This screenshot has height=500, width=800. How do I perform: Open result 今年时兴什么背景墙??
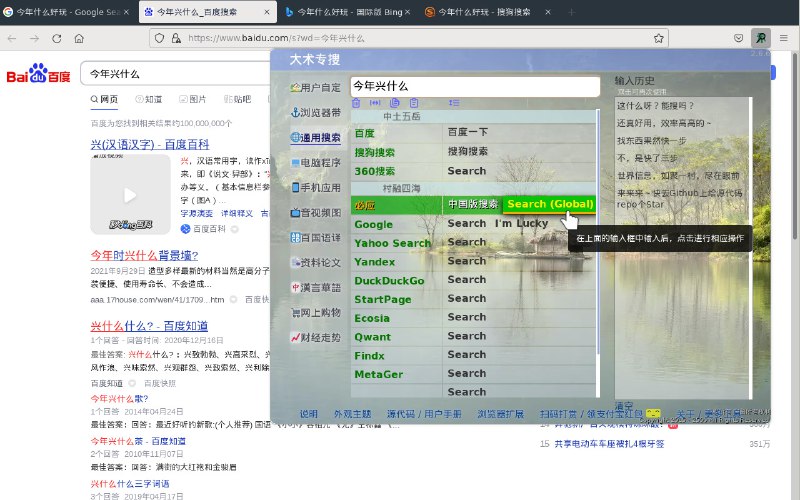144,255
